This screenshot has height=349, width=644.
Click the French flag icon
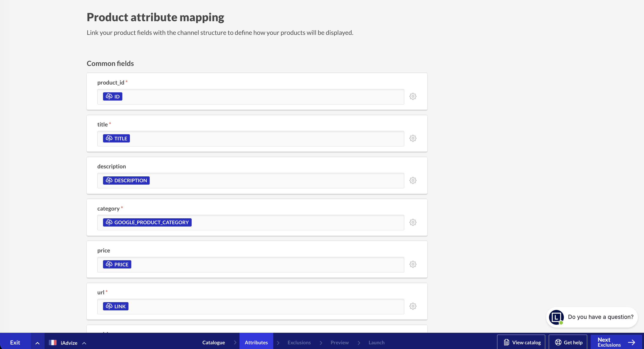click(x=53, y=342)
